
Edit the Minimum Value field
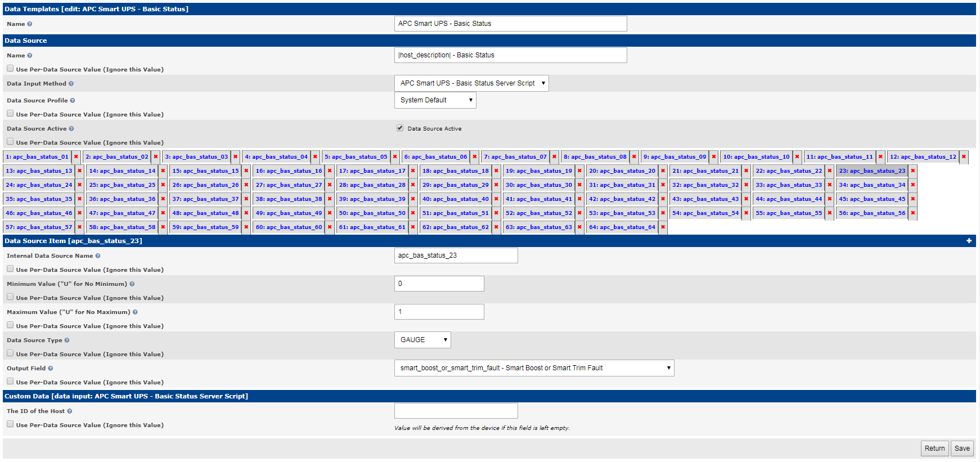click(439, 284)
